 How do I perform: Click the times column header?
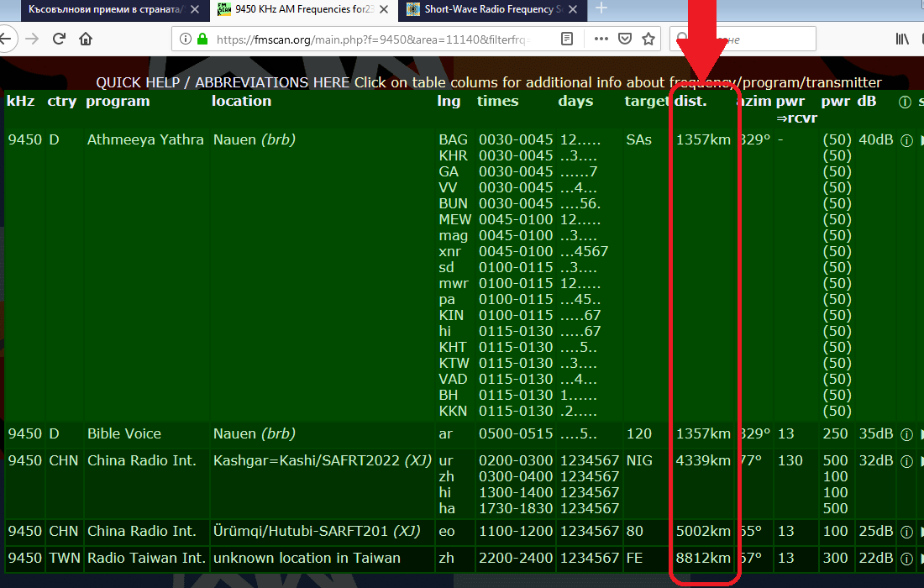[x=498, y=102]
